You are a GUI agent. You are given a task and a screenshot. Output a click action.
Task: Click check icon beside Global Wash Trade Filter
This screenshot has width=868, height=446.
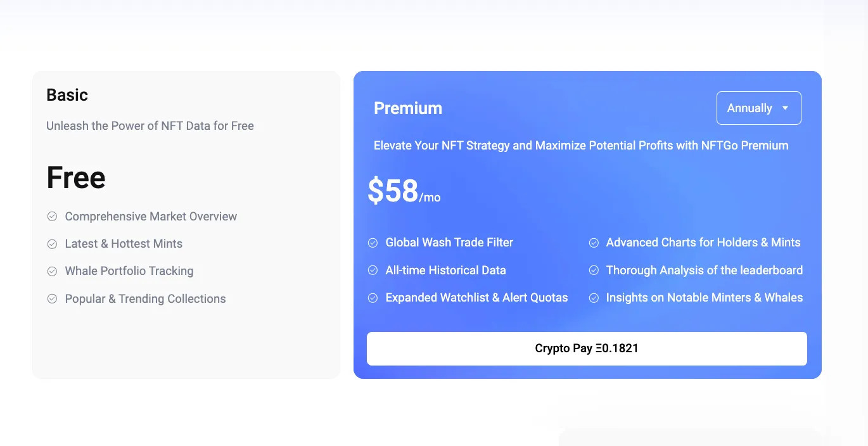click(373, 243)
